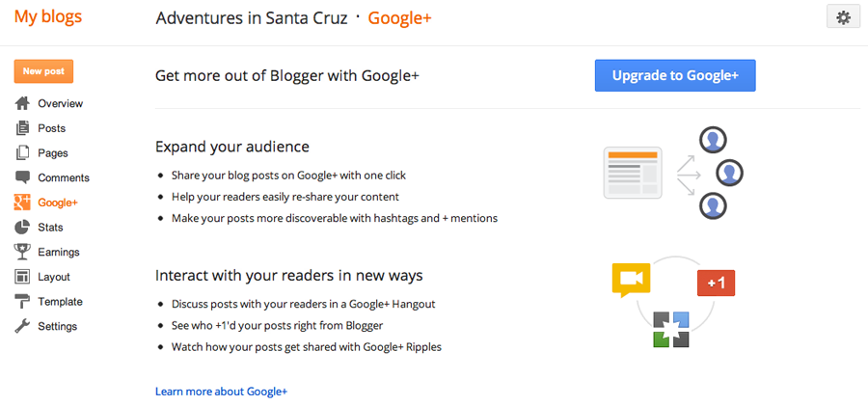Go to the Template section
This screenshot has height=406, width=868.
coord(60,302)
